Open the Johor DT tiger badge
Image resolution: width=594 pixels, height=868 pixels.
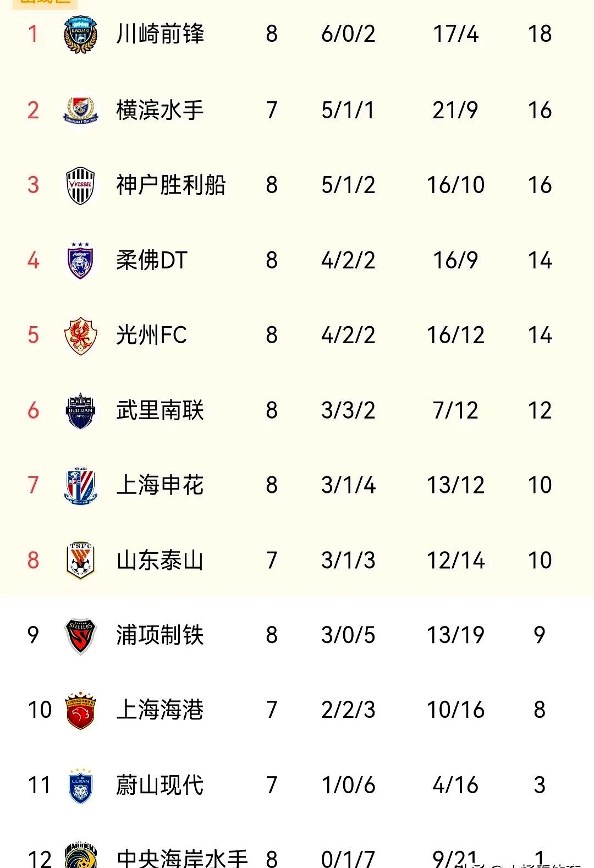(81, 260)
